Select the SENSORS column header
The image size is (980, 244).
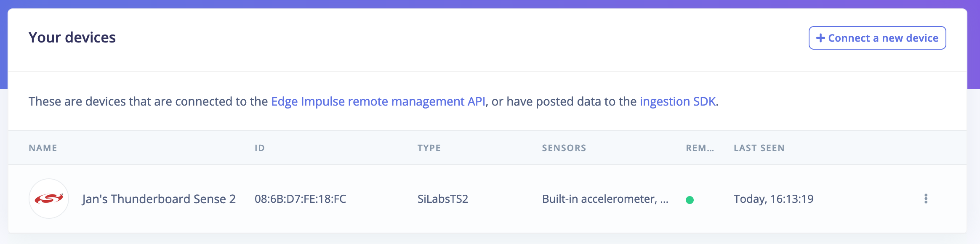[x=564, y=148]
